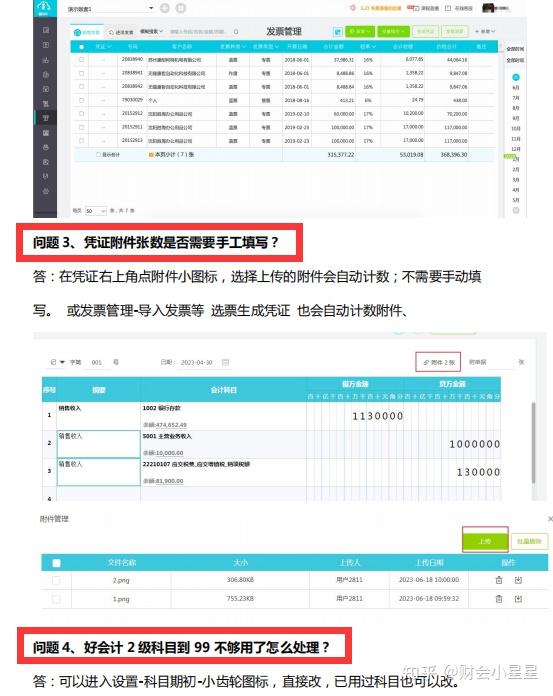Click the invoice search input field

198,32
